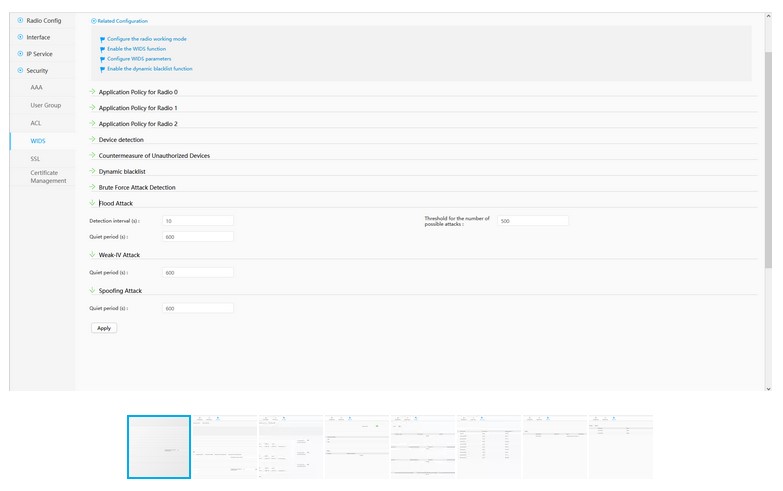Screen dimensions: 783x491
Task: Click the Security collapse icon in sidebar
Action: [20, 70]
